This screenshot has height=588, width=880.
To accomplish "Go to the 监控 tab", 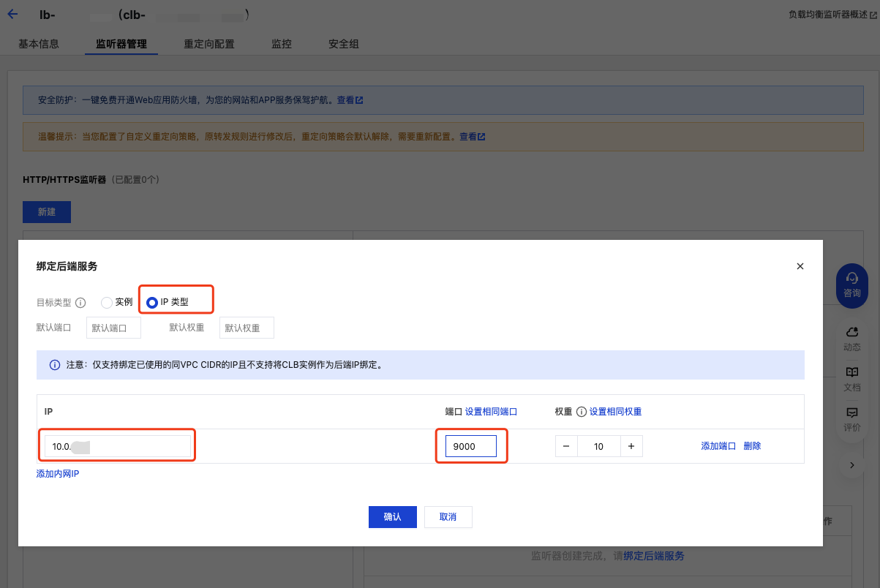I will pyautogui.click(x=282, y=44).
